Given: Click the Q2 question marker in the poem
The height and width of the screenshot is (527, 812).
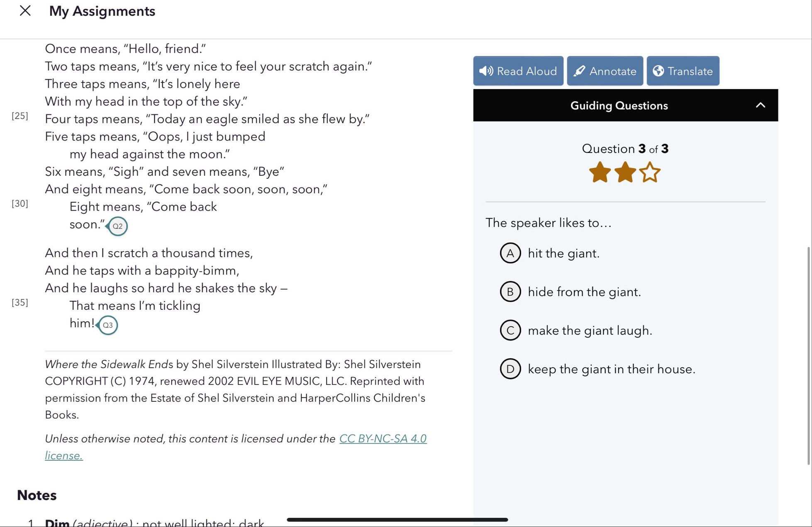Looking at the screenshot, I should (117, 226).
